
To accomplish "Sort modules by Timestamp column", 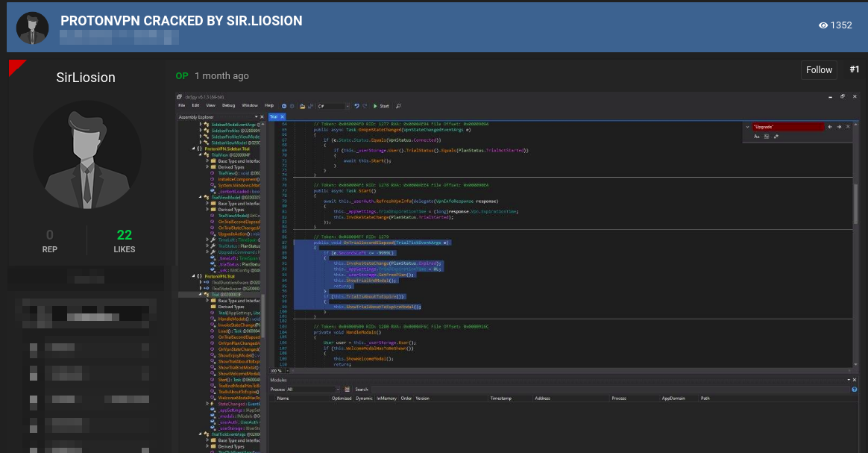I will coord(501,399).
